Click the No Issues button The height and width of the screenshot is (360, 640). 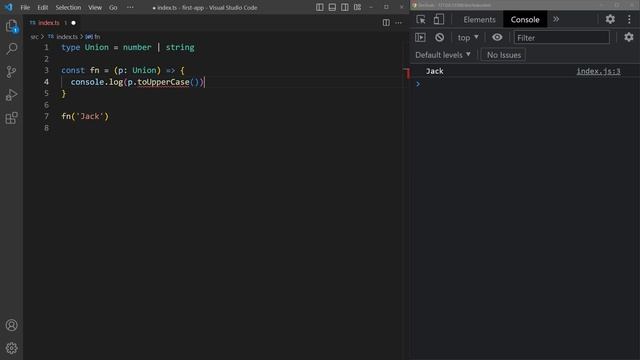(504, 55)
